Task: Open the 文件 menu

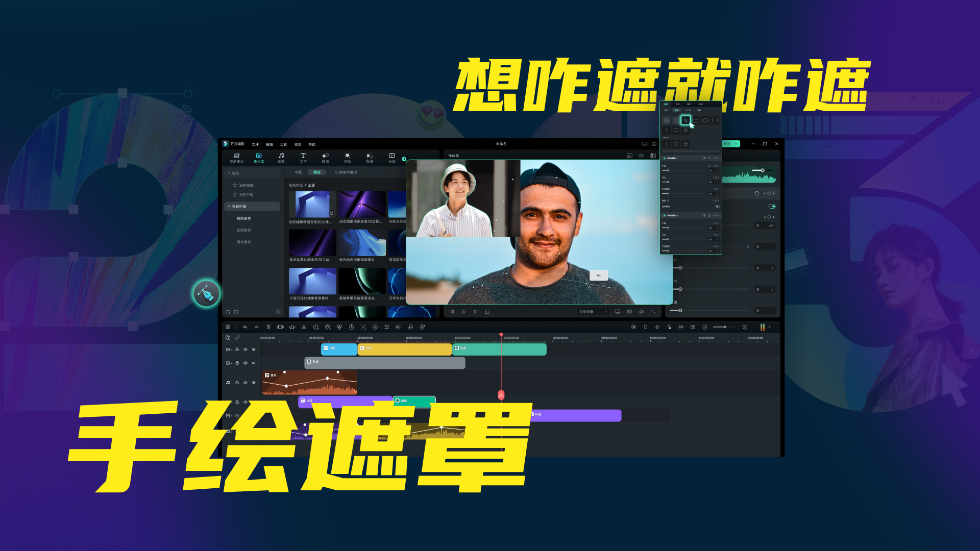Action: coord(255,144)
